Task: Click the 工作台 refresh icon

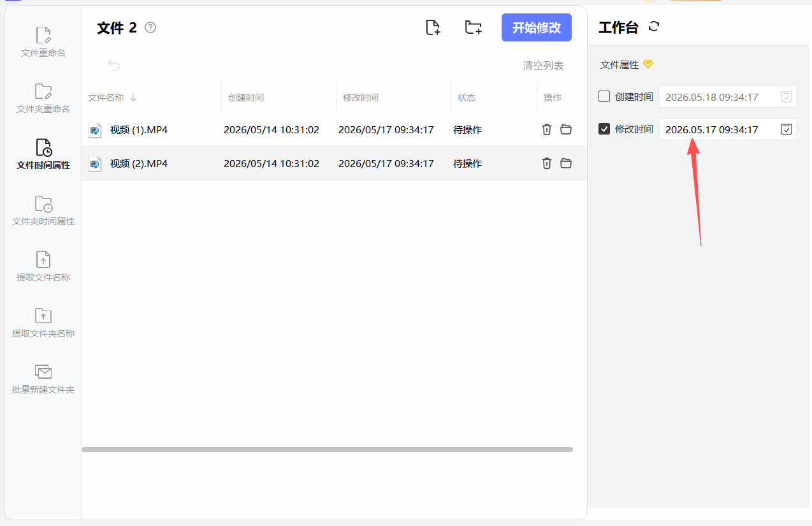Action: (x=653, y=27)
